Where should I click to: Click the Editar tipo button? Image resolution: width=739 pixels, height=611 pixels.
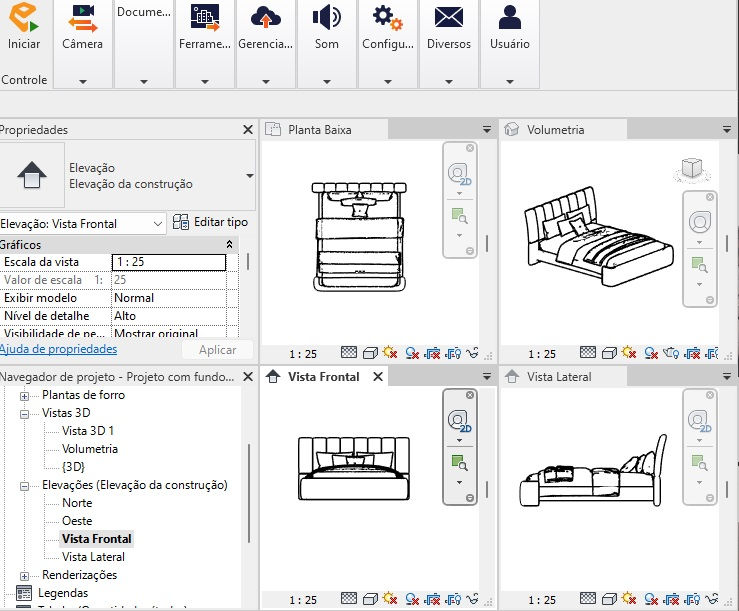(210, 222)
